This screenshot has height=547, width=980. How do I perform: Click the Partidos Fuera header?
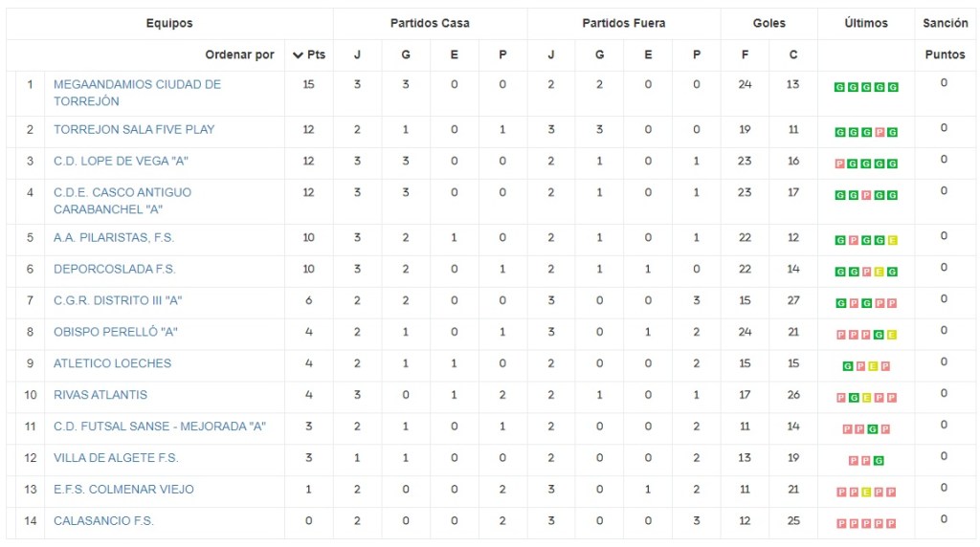(623, 23)
